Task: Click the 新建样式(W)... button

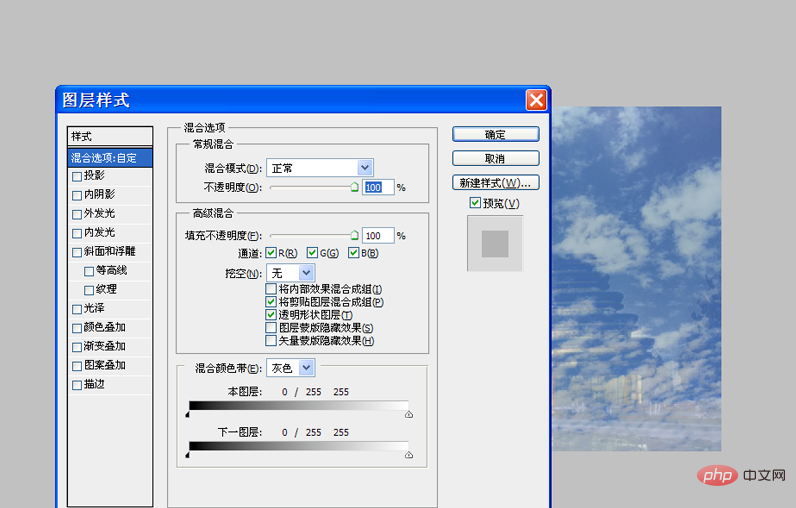Action: pos(495,183)
